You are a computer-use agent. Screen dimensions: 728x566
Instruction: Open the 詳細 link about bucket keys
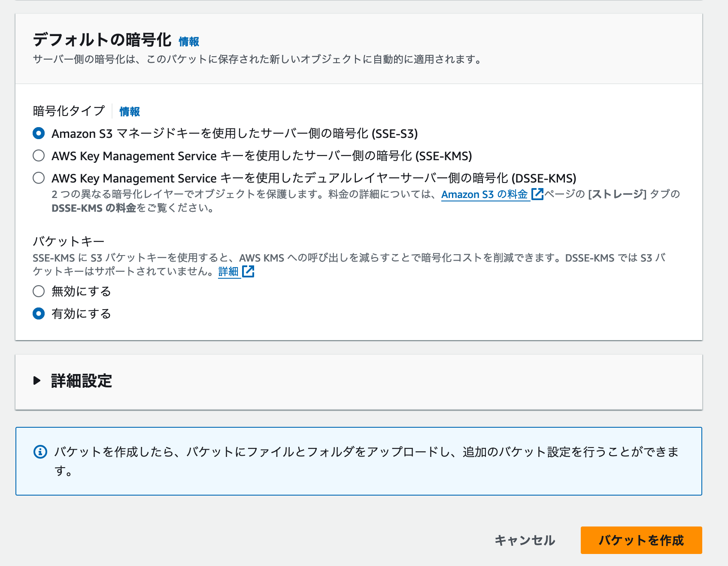(x=229, y=271)
